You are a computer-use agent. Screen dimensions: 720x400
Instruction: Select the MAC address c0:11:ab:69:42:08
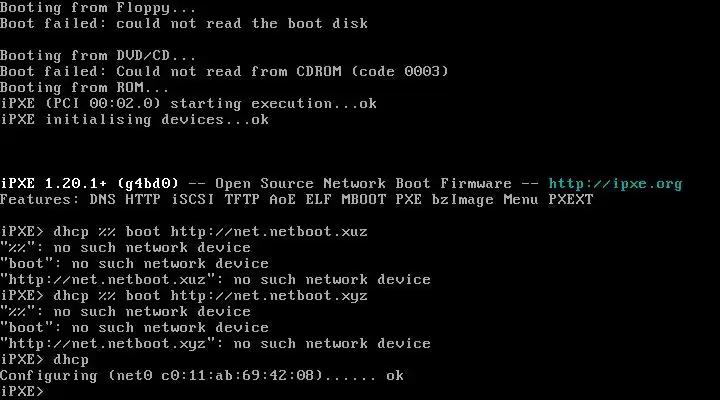(x=234, y=375)
